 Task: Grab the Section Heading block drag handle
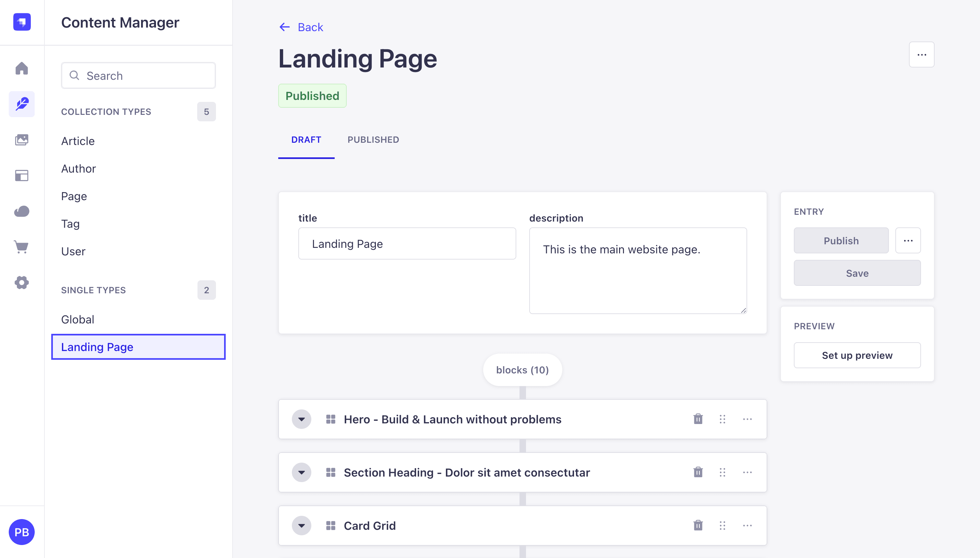722,472
